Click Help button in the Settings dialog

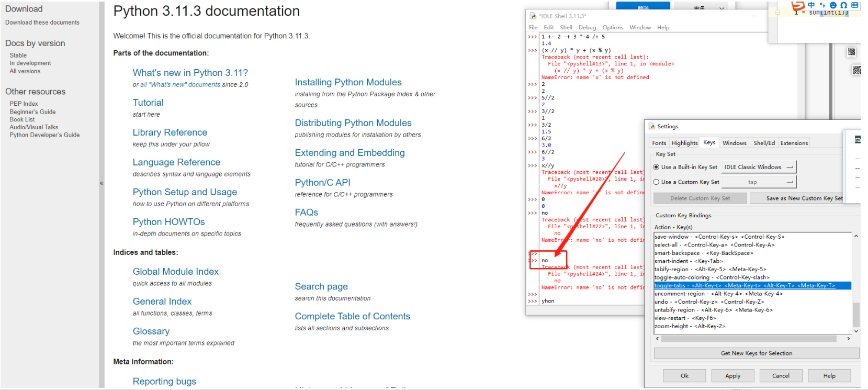click(x=829, y=376)
